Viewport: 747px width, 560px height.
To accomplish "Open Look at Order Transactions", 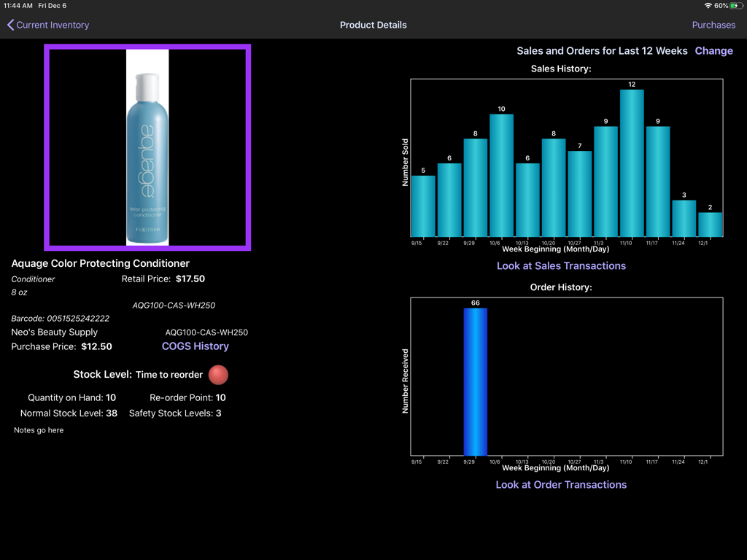I will pyautogui.click(x=561, y=484).
